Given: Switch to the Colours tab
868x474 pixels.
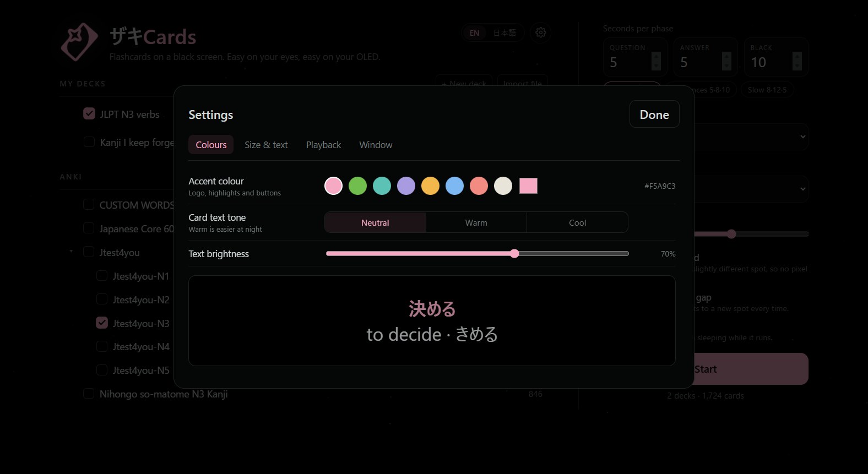Looking at the screenshot, I should 211,145.
